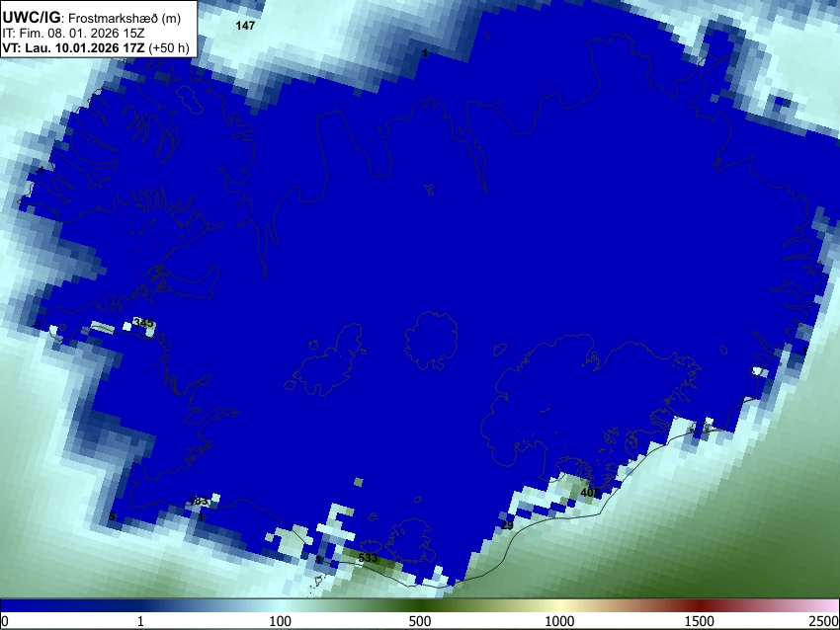The image size is (840, 630).
Task: Click the map value label 29
Action: coord(507,525)
